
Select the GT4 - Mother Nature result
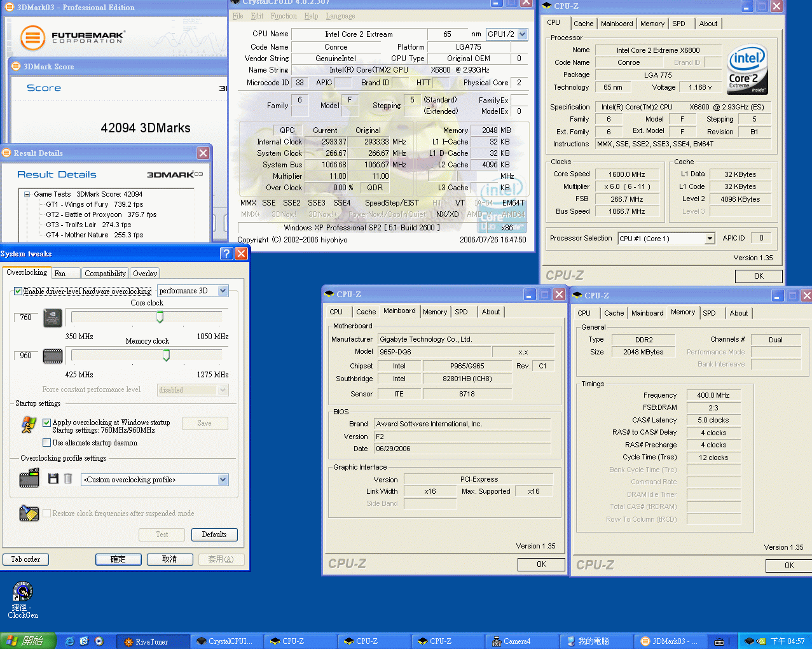point(94,235)
